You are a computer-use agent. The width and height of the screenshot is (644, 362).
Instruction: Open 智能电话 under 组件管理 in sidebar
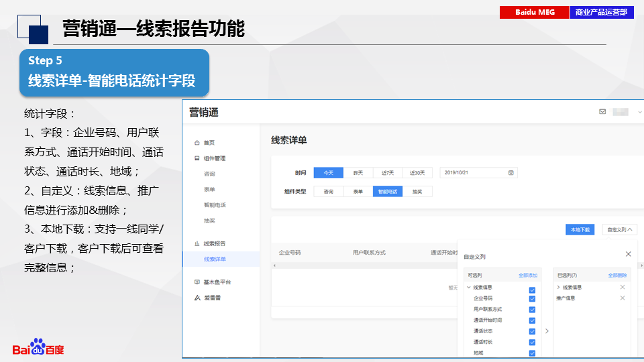pyautogui.click(x=215, y=205)
